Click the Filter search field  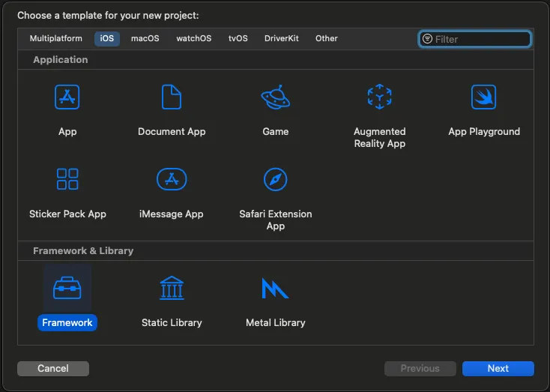(x=481, y=39)
